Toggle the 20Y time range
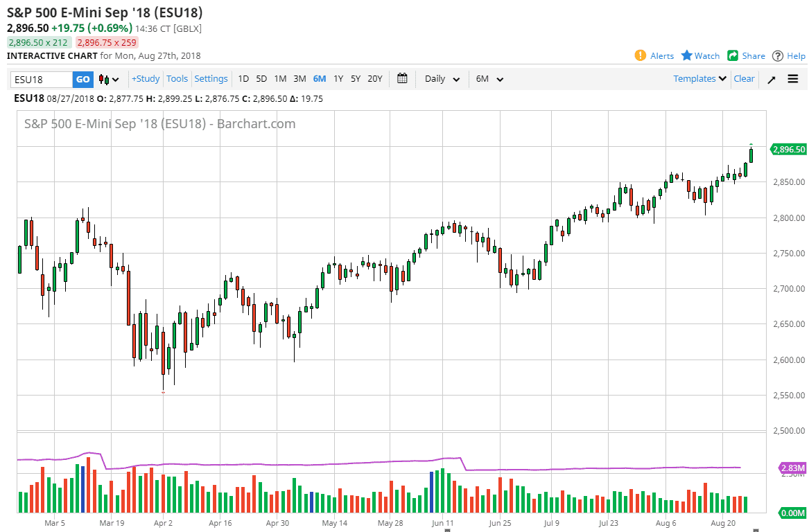This screenshot has width=809, height=532. [374, 78]
